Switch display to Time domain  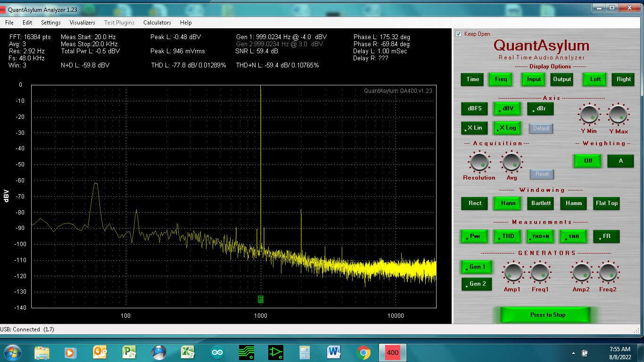473,79
